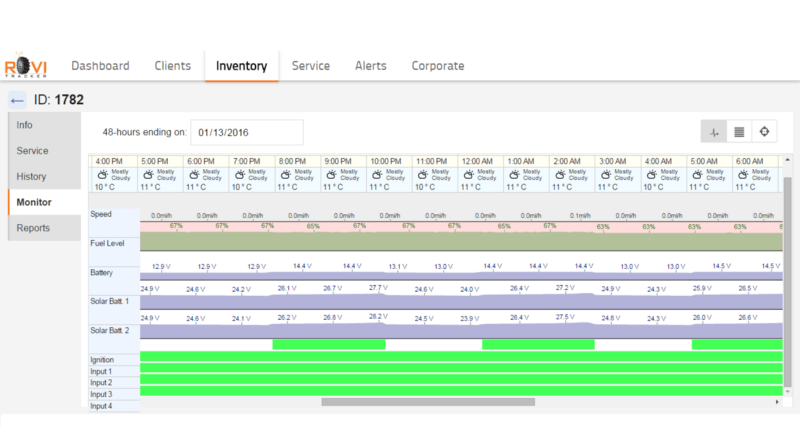The width and height of the screenshot is (800, 426).
Task: Click the Speed row label
Action: (x=101, y=214)
